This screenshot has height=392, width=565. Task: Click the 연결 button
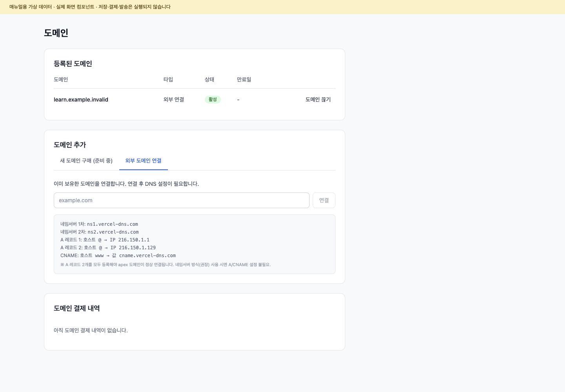(324, 200)
